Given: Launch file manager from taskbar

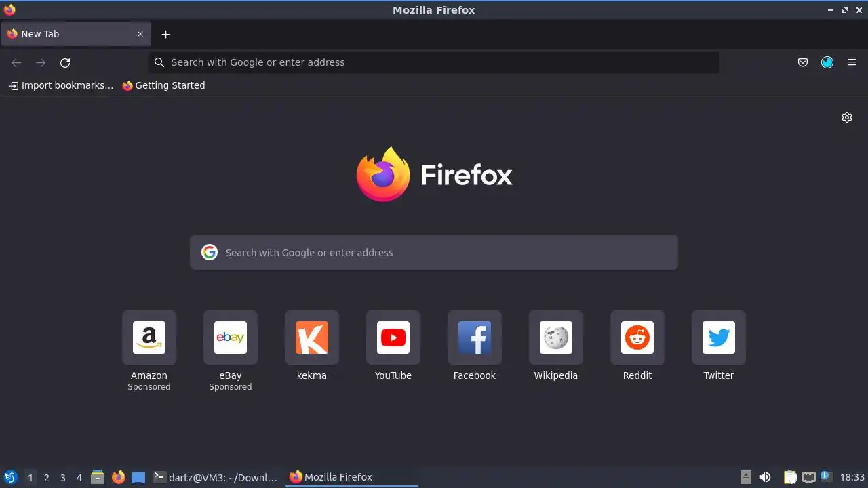Looking at the screenshot, I should coord(98,477).
